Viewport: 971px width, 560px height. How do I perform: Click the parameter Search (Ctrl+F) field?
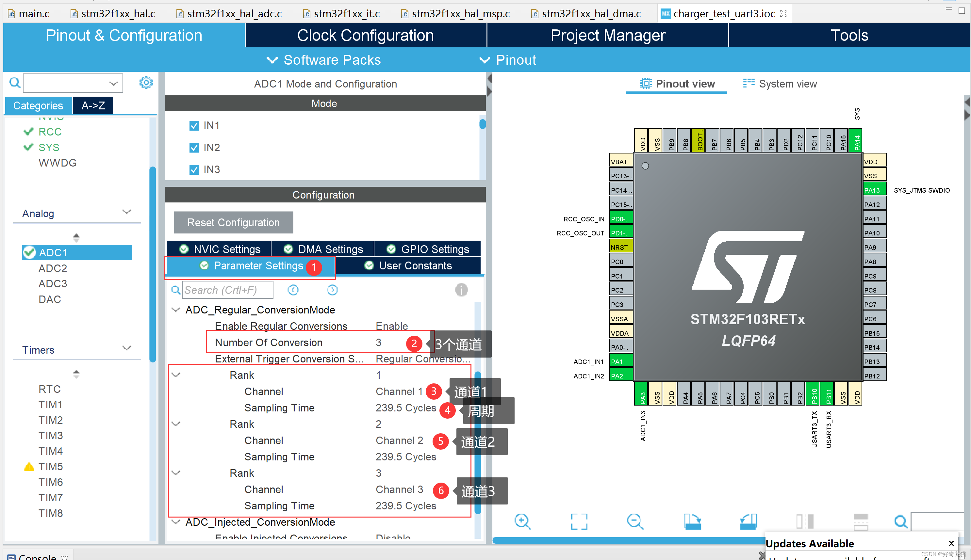point(227,290)
